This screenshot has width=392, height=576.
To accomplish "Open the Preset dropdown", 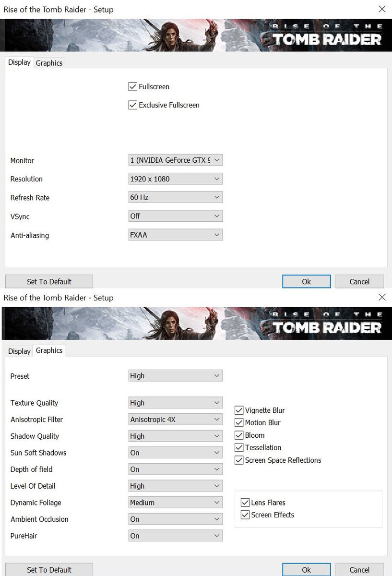I will pos(176,376).
